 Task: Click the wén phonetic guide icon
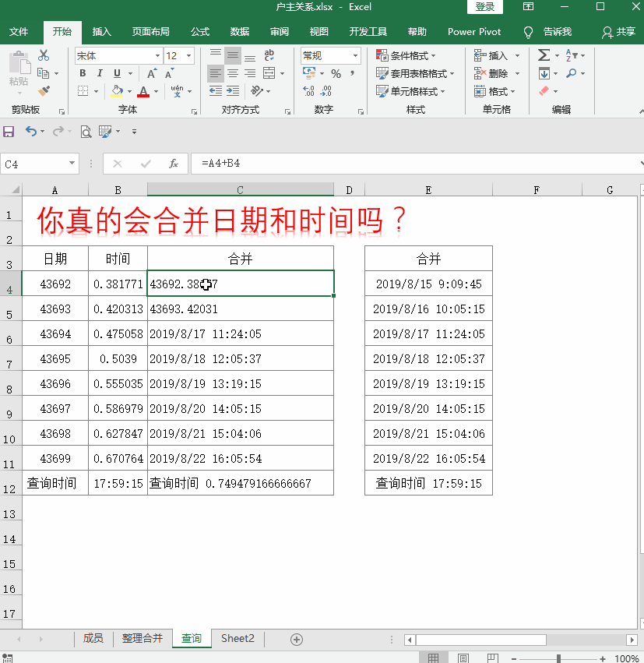(177, 91)
